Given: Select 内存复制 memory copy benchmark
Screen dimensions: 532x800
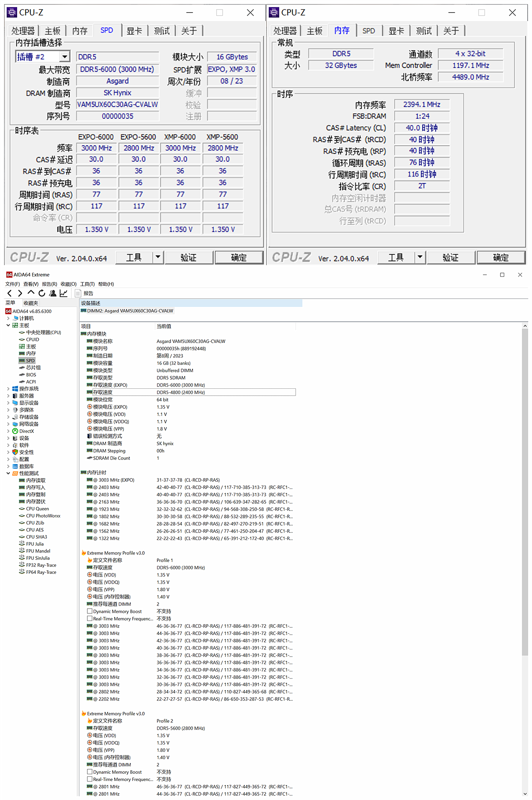Looking at the screenshot, I should point(32,494).
